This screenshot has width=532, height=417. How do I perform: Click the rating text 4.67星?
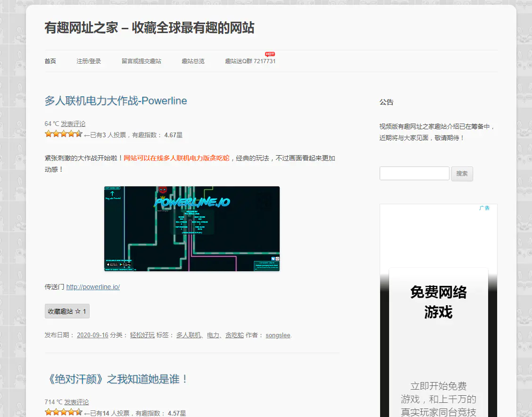click(x=174, y=135)
